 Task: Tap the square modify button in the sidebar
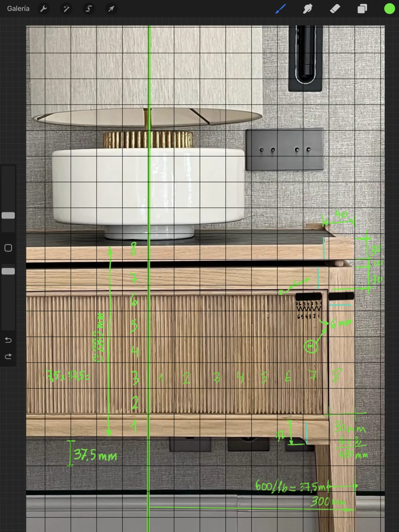8,248
